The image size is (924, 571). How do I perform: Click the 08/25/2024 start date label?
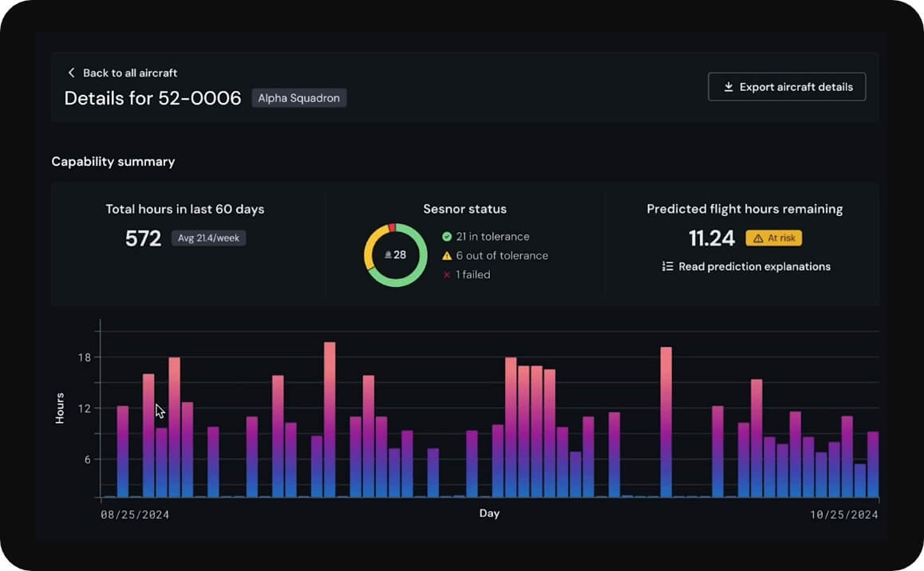click(x=135, y=515)
